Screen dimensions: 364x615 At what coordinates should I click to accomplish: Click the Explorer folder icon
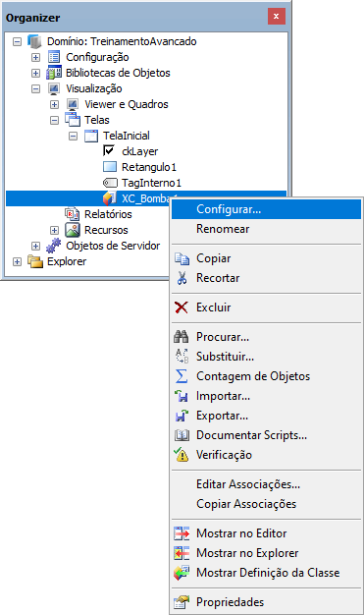point(35,261)
